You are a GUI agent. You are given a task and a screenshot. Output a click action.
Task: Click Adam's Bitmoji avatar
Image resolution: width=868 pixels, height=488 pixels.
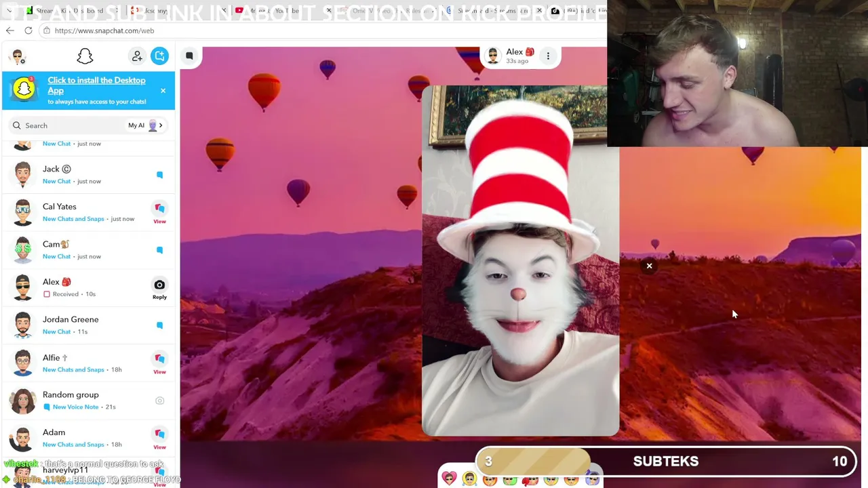click(23, 438)
